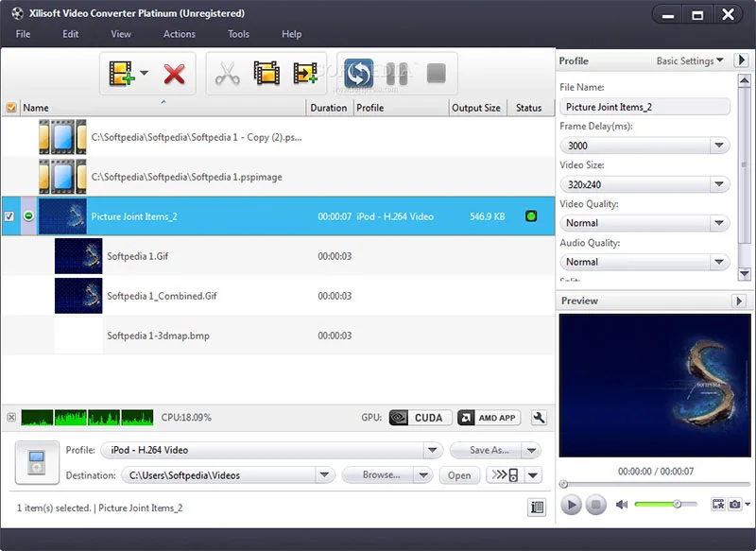Open the Effects filmstrip tool
Image resolution: width=756 pixels, height=551 pixels.
(x=266, y=74)
